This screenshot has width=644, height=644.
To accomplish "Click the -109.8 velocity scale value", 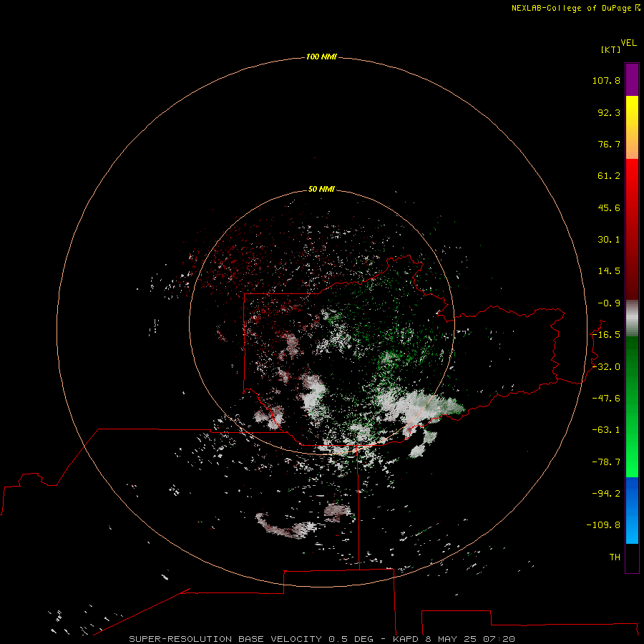I will (x=603, y=525).
